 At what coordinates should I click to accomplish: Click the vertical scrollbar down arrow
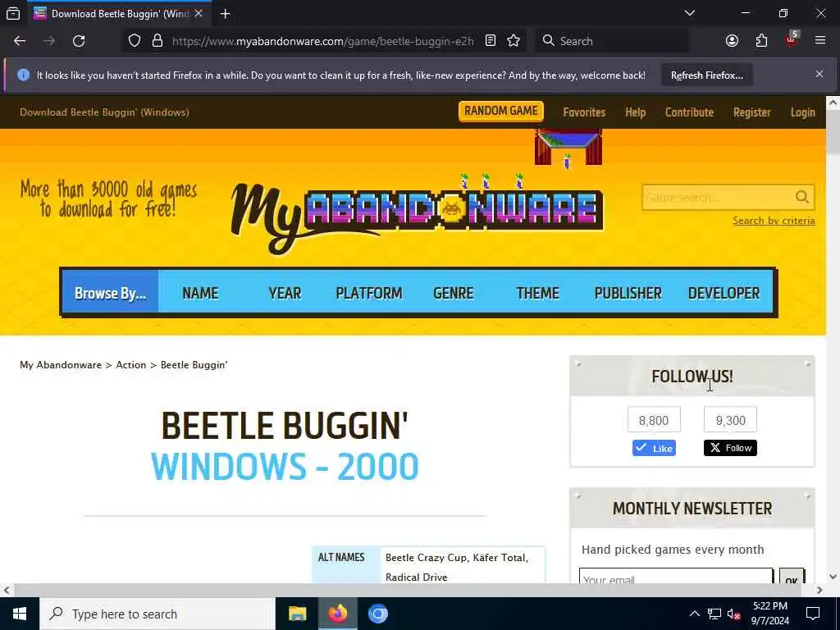[833, 577]
